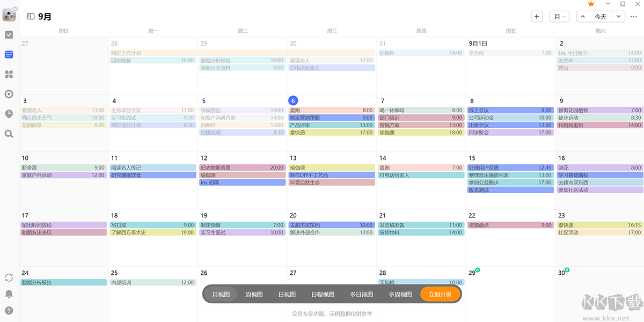This screenshot has height=322, width=644.
Task: Open the tasks checklist icon in sidebar
Action: pos(9,35)
